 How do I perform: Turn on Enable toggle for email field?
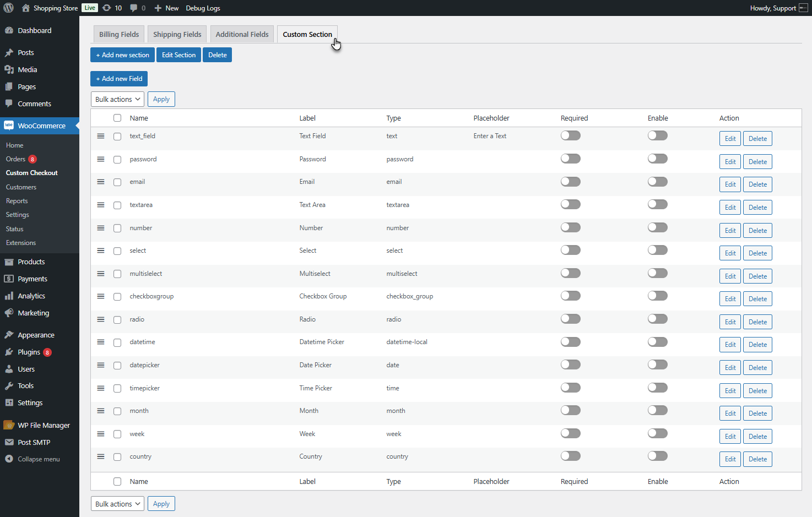[657, 181]
